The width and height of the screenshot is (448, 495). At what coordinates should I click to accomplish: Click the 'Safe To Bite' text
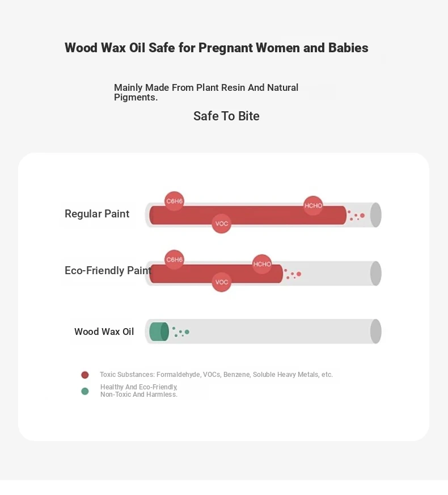pyautogui.click(x=226, y=116)
